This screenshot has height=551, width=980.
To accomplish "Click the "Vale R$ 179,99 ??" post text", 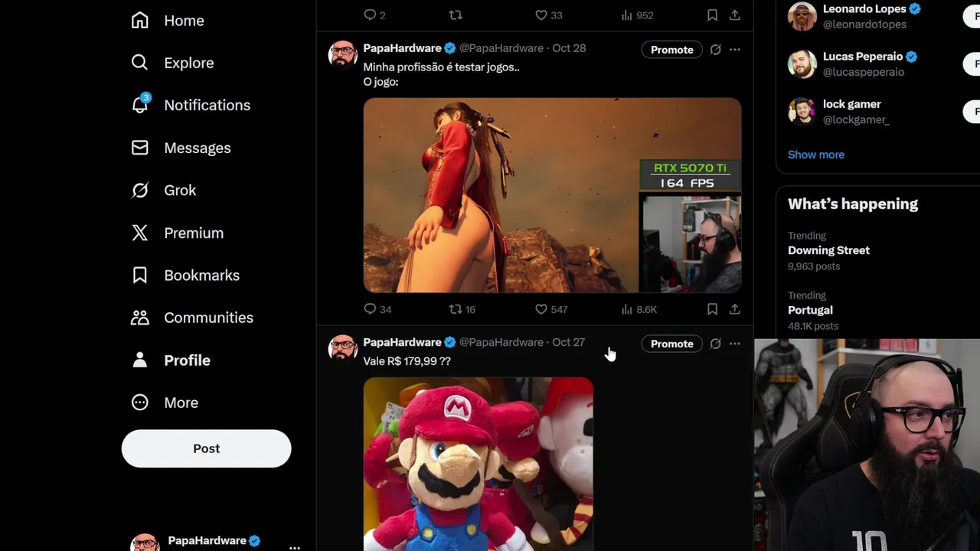I will [x=407, y=361].
